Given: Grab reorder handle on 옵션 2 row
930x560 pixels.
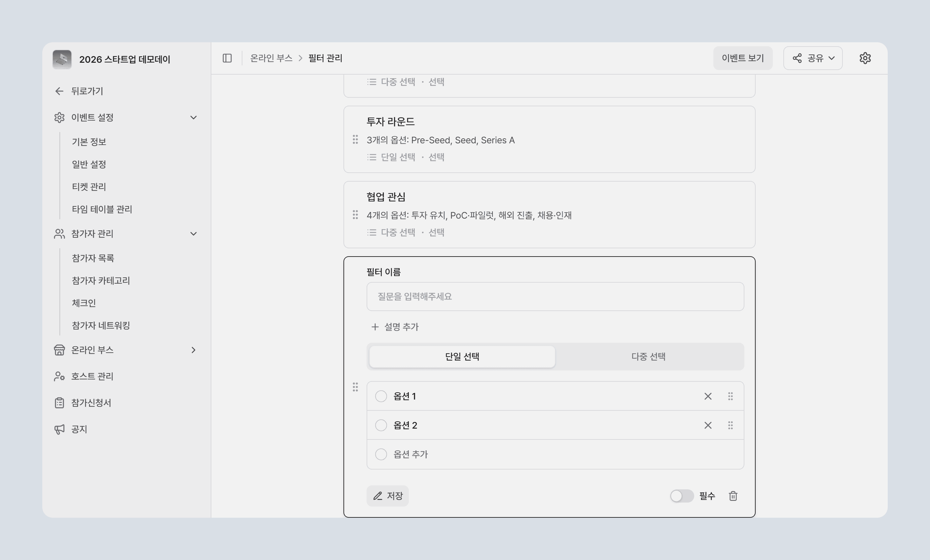Looking at the screenshot, I should pyautogui.click(x=730, y=425).
